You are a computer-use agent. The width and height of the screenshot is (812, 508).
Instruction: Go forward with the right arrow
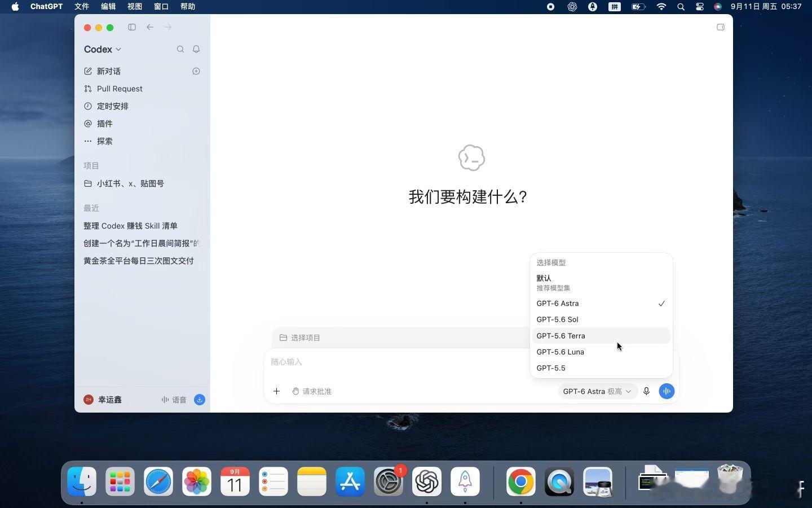click(168, 27)
